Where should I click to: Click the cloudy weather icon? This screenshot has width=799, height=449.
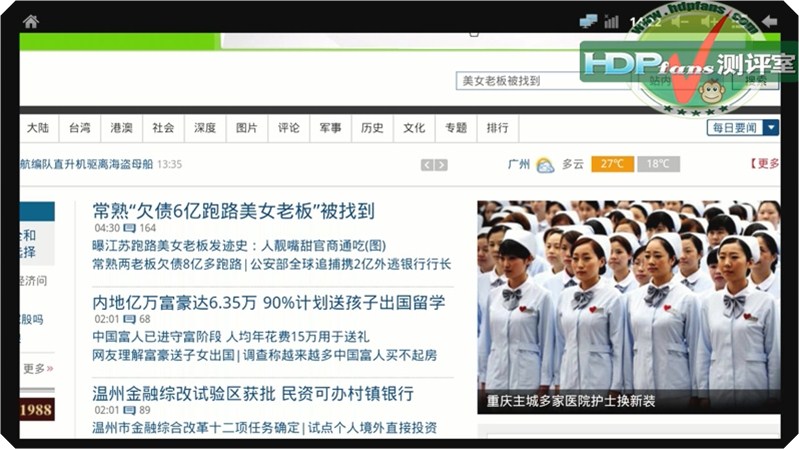[545, 165]
